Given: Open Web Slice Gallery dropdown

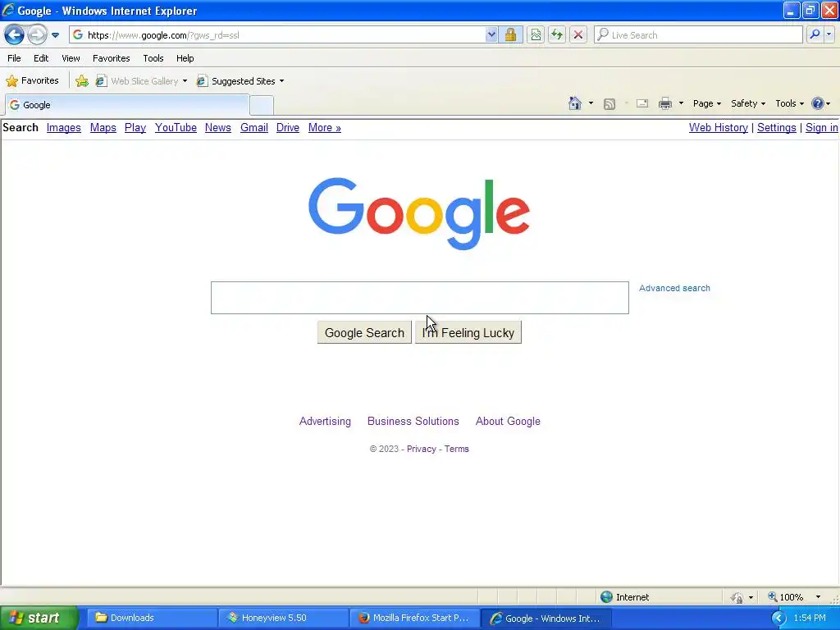Looking at the screenshot, I should 142,81.
